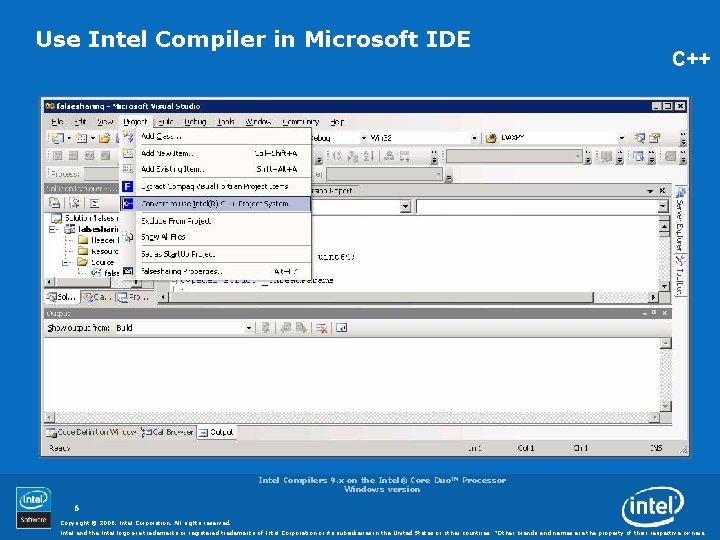Click Clear All output icon
720x540 pixels.
pyautogui.click(x=321, y=328)
